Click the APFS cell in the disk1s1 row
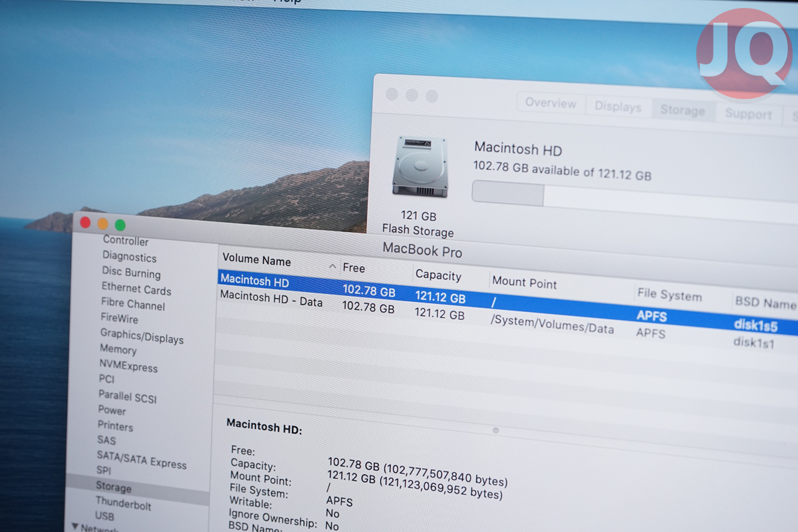 (x=650, y=332)
